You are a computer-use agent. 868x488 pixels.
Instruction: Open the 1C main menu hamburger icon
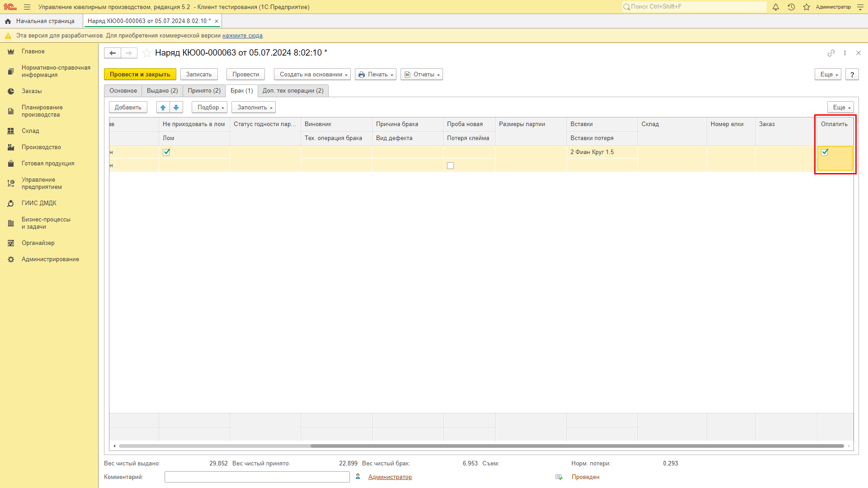point(27,7)
